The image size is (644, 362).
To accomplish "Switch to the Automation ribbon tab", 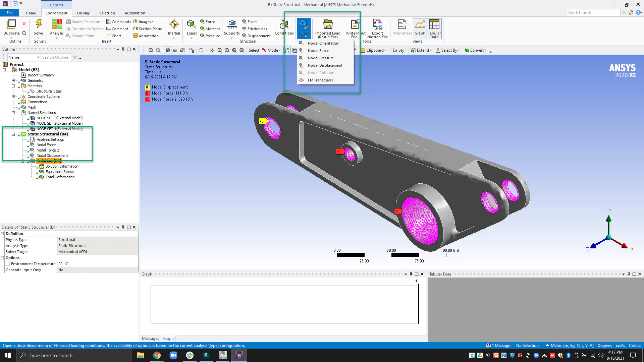I will [135, 13].
